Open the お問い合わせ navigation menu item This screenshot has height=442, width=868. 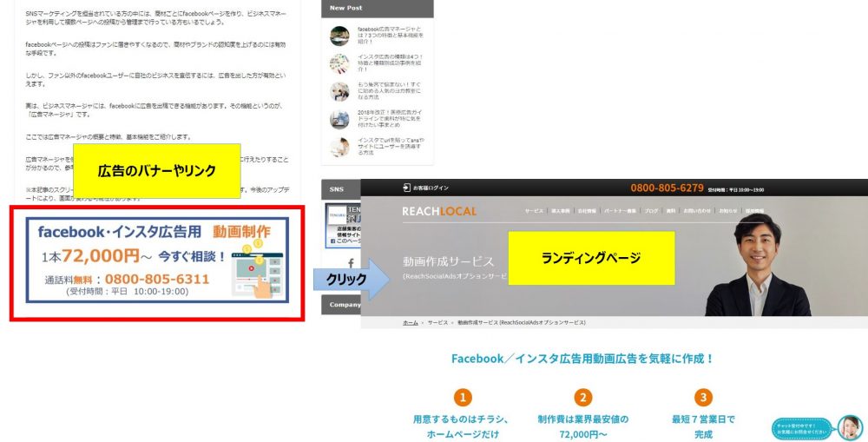(x=697, y=211)
